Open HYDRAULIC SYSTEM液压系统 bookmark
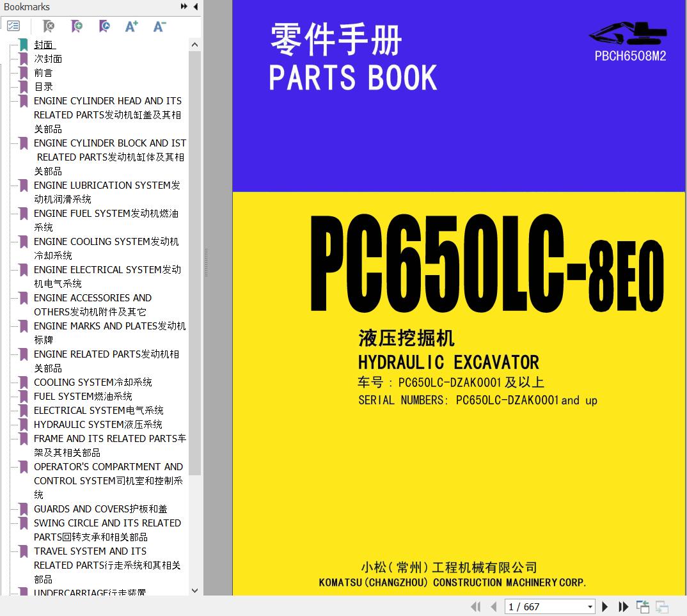 (98, 424)
